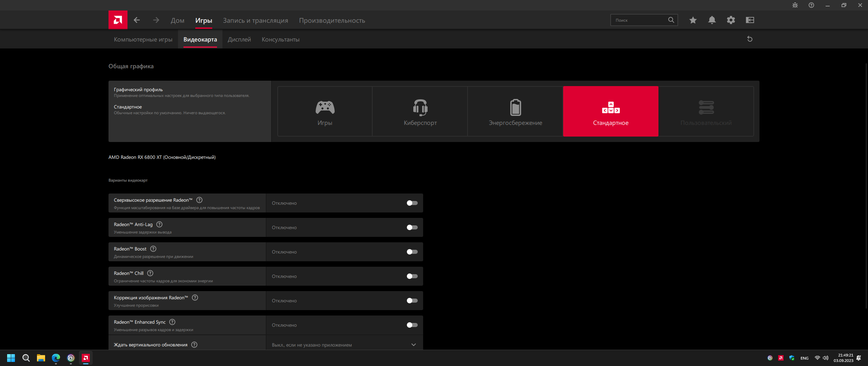Viewport: 868px width, 366px height.
Task: Expand vertical refresh wait dropdown
Action: tap(413, 345)
